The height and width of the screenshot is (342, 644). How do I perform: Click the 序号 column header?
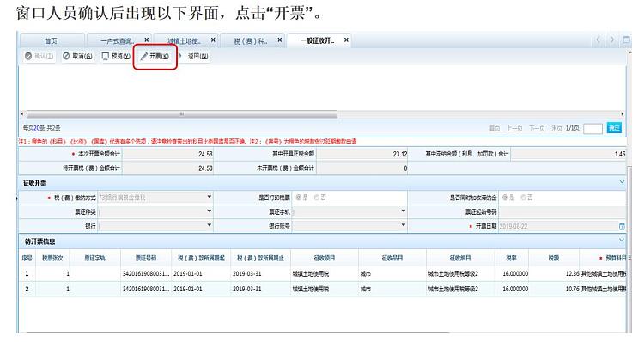27,258
